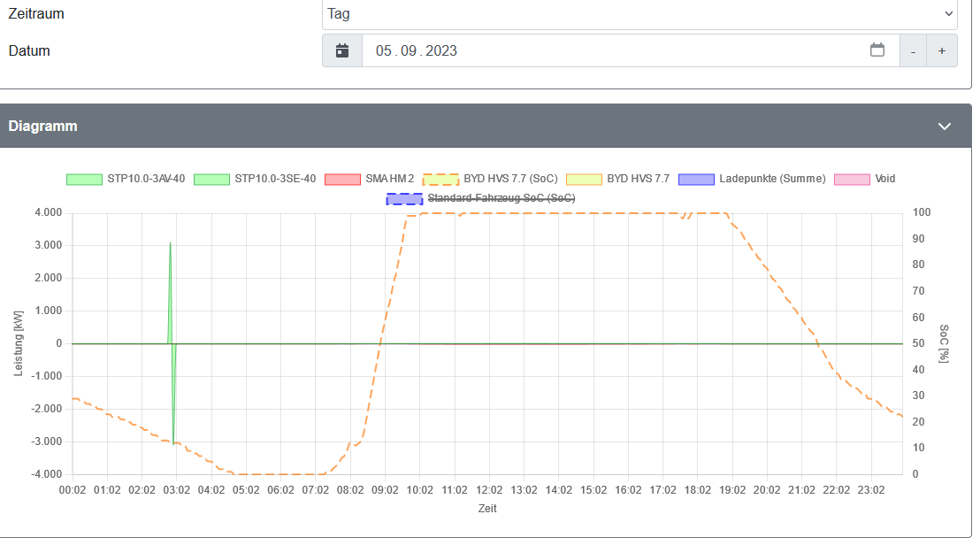Screen dimensions: 980x545
Task: Click the calendar icon left of date
Action: (342, 51)
